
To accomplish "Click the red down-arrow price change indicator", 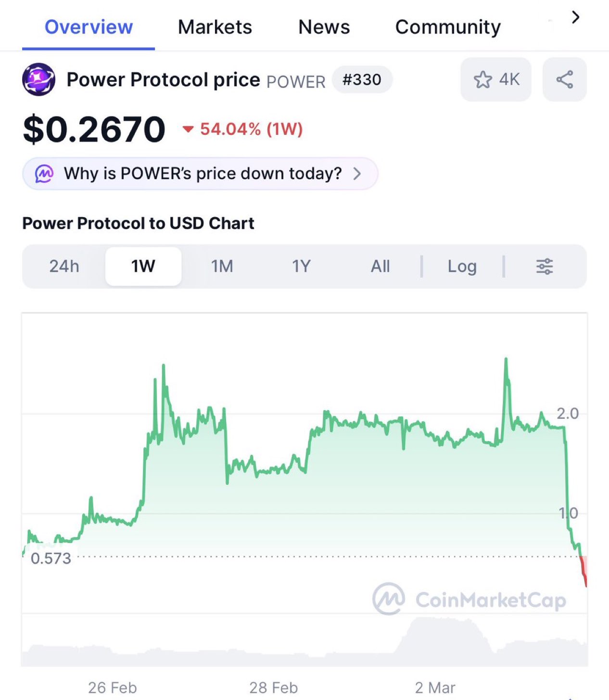I will click(x=188, y=129).
